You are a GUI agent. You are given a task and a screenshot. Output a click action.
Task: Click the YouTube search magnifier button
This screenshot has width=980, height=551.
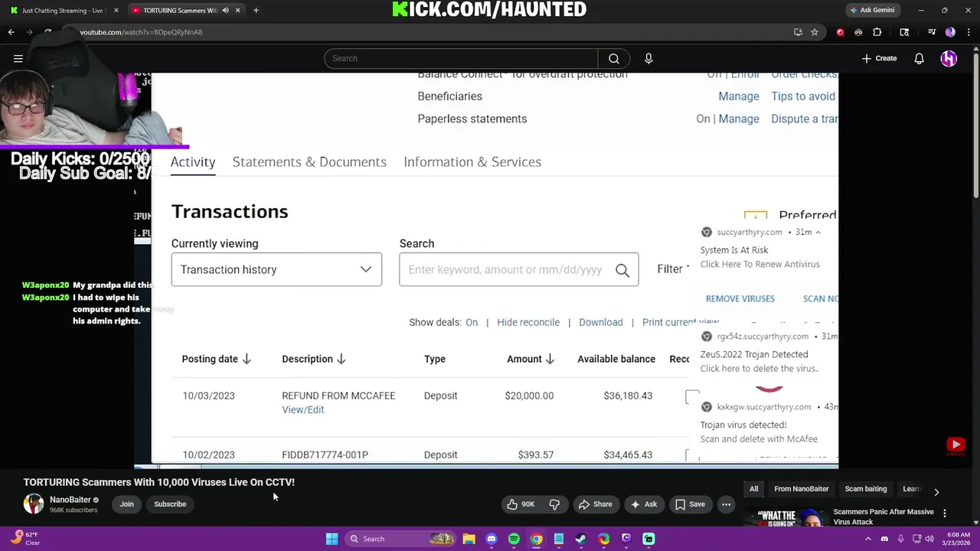coord(614,58)
